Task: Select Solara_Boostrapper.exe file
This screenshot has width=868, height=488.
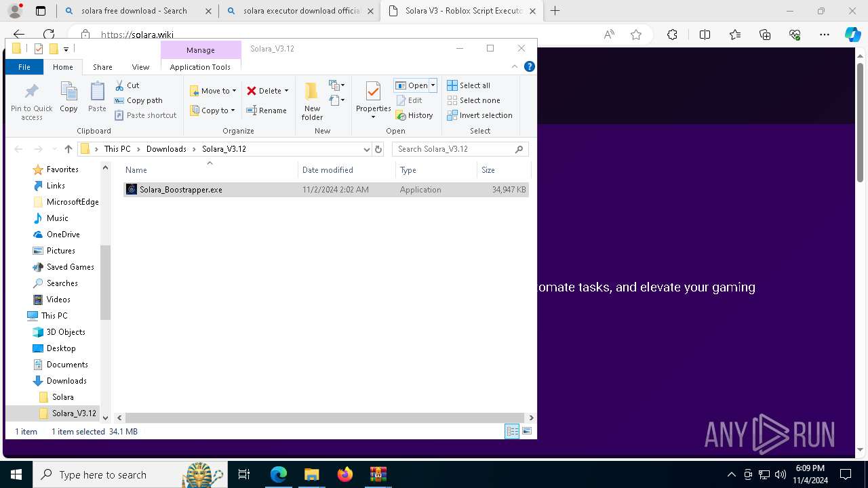Action: [x=325, y=190]
